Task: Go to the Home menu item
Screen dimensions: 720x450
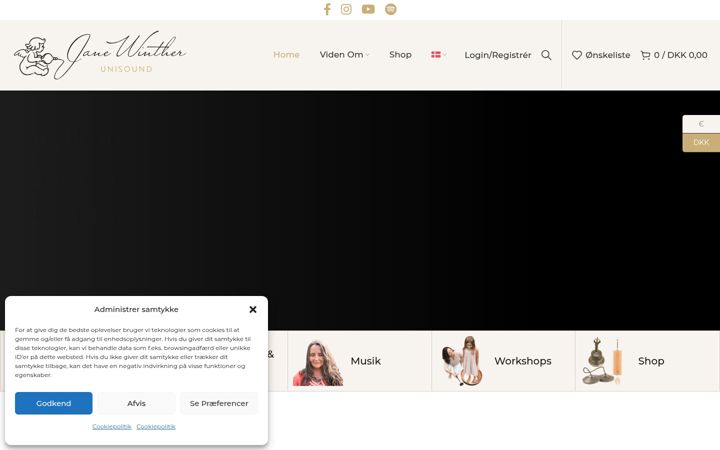Action: [x=287, y=55]
